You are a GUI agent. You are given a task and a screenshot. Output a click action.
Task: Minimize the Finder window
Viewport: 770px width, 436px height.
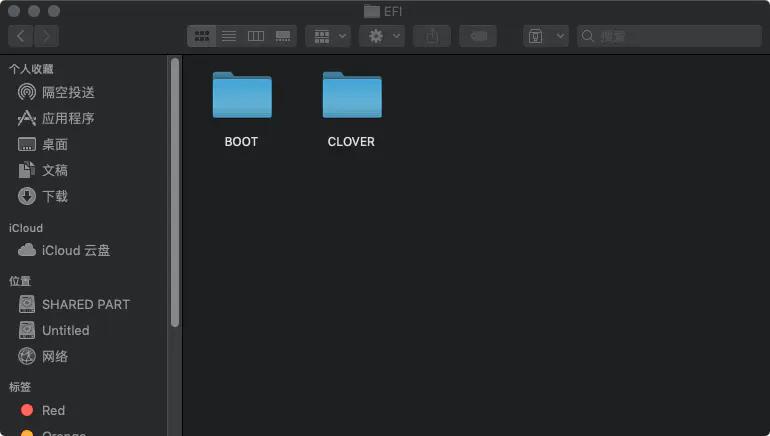[34, 11]
